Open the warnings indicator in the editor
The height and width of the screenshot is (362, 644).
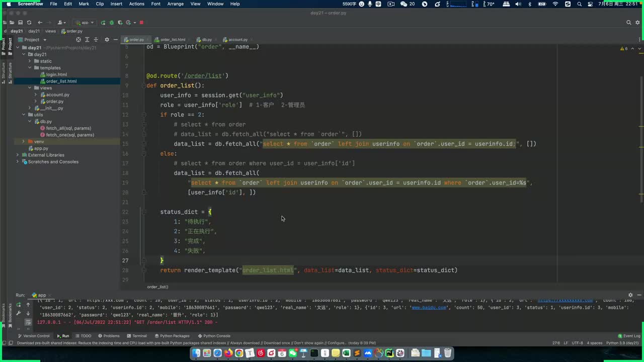coord(624,49)
